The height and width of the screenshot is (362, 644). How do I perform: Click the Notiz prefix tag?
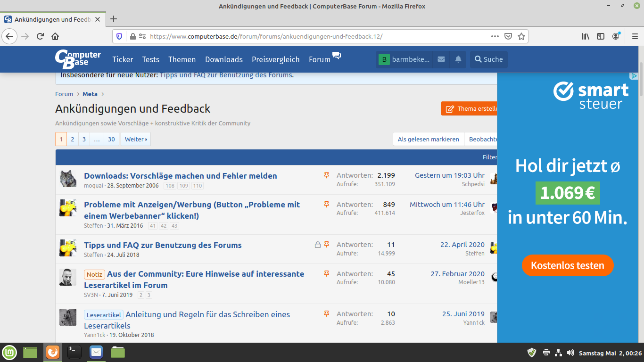click(94, 274)
